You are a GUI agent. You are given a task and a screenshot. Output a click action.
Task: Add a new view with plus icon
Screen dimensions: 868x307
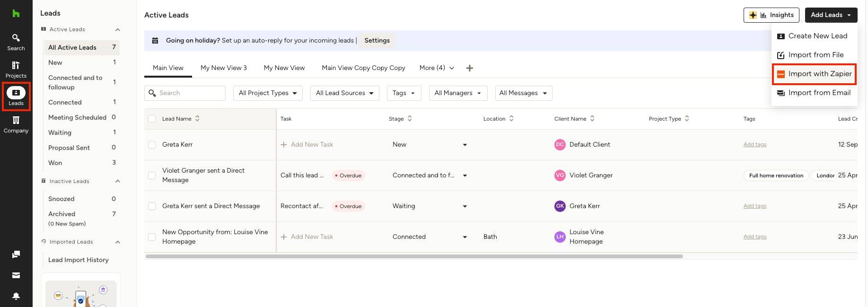[469, 68]
